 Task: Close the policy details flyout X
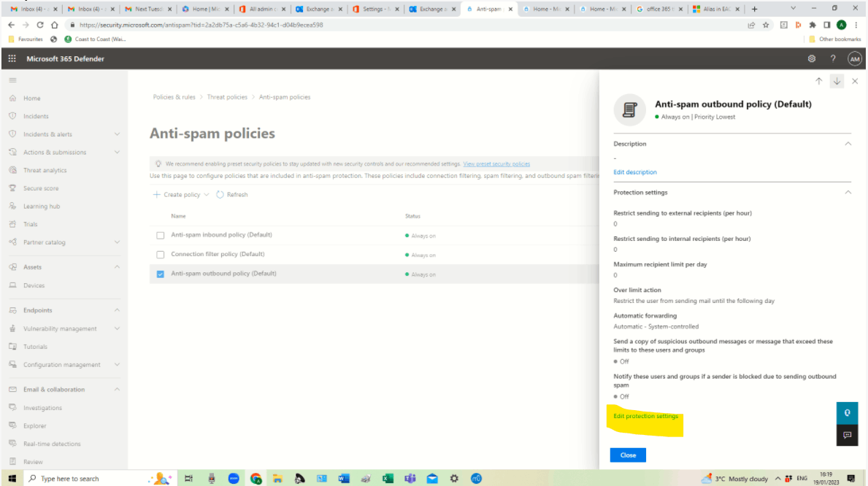(x=855, y=82)
